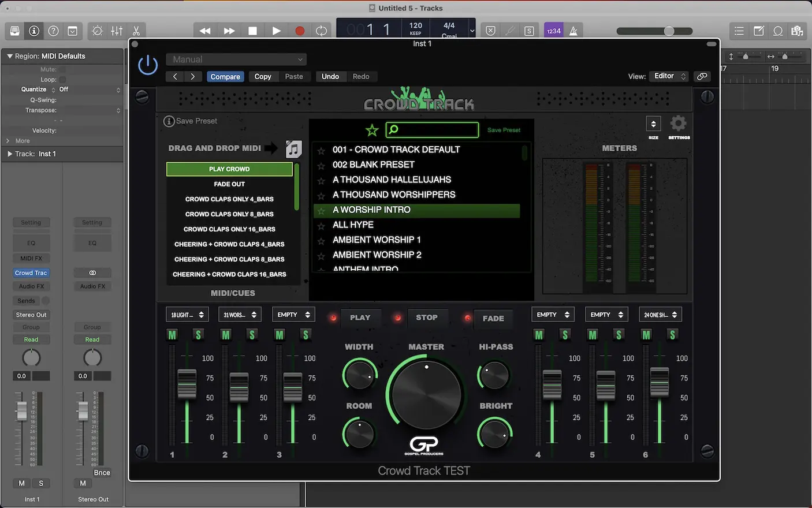Mute plugin channel 5 with M
Screen dimensions: 812x508
(x=593, y=335)
